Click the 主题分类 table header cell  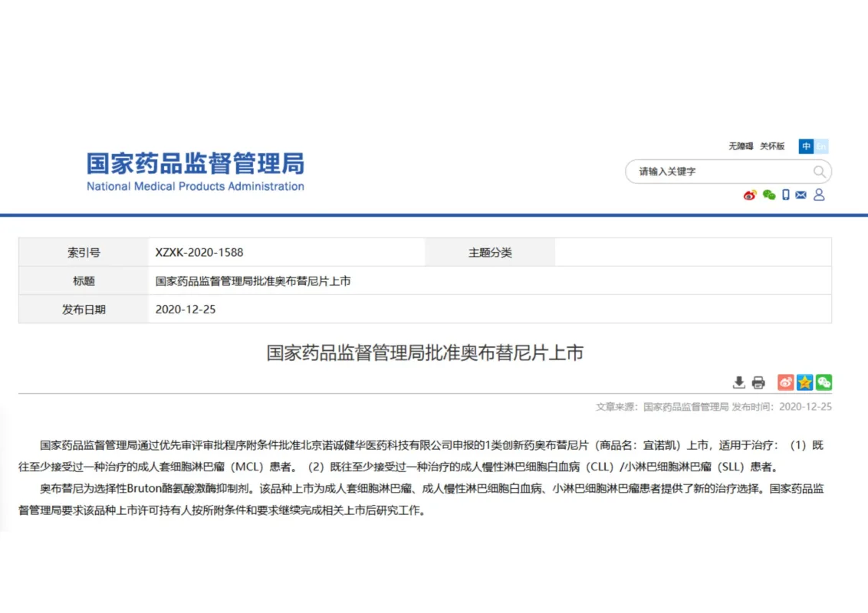coord(490,252)
